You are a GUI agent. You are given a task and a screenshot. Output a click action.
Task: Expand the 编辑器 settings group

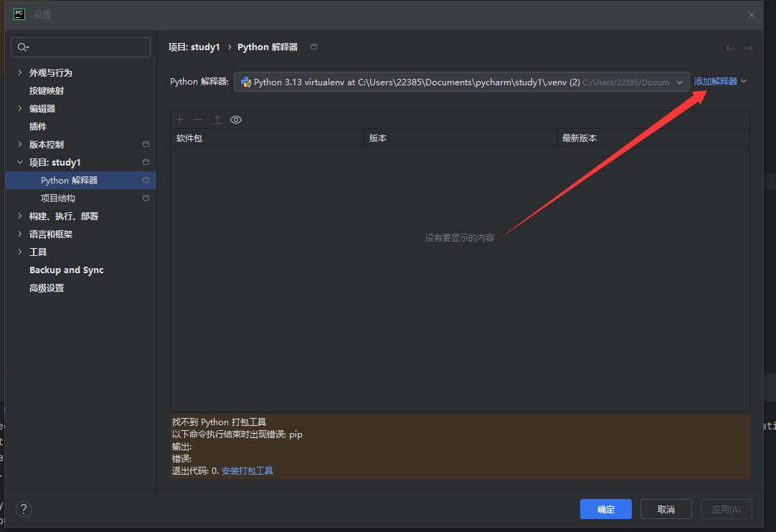(x=20, y=108)
